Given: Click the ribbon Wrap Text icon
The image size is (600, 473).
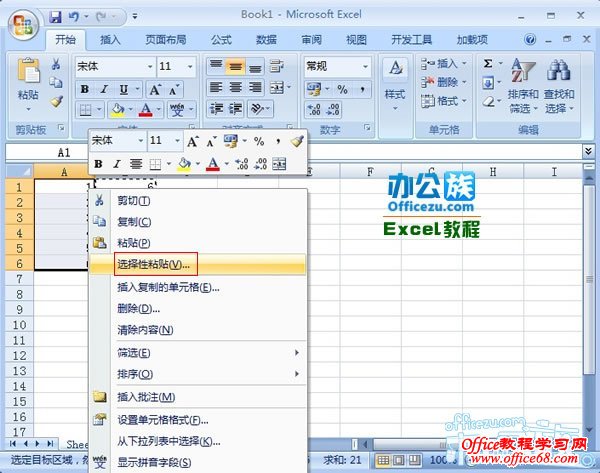Looking at the screenshot, I should [277, 66].
